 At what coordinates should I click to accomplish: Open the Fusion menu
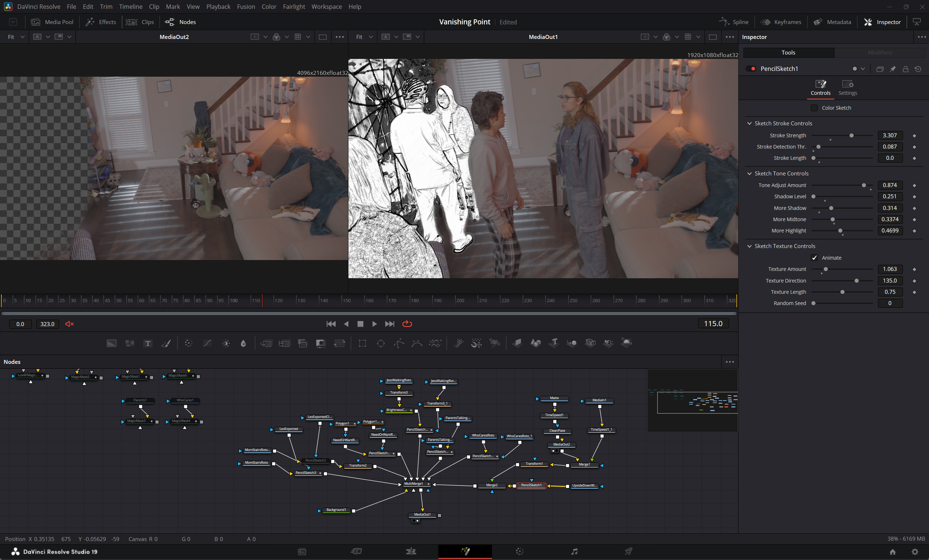tap(246, 6)
